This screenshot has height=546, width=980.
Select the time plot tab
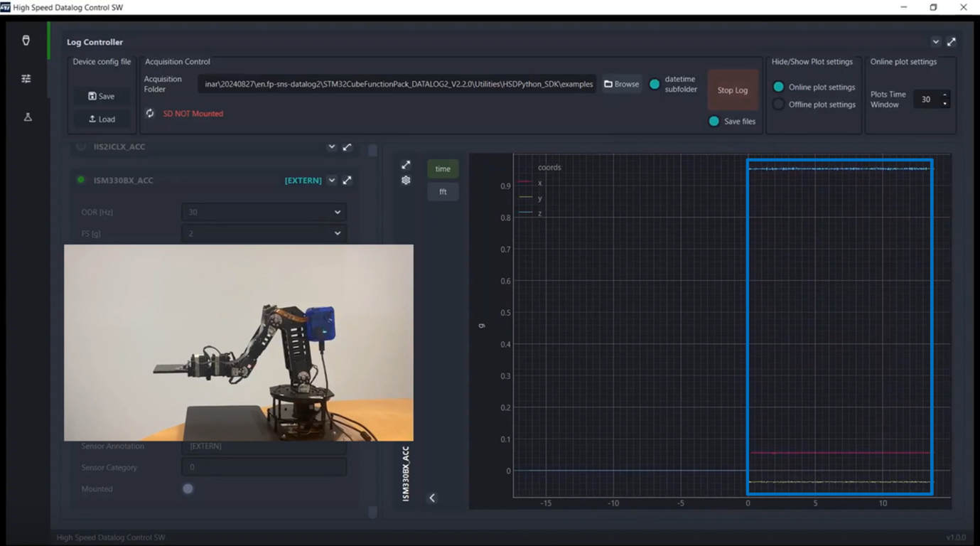point(443,169)
